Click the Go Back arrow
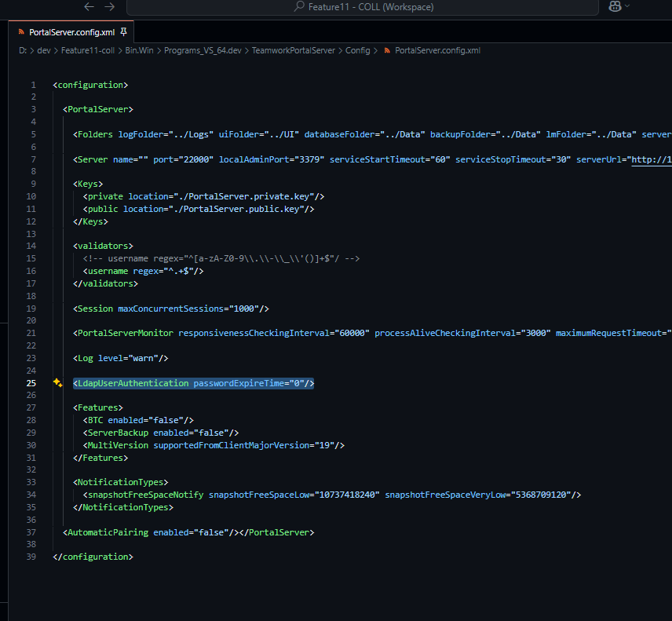The height and width of the screenshot is (621, 672). [89, 6]
